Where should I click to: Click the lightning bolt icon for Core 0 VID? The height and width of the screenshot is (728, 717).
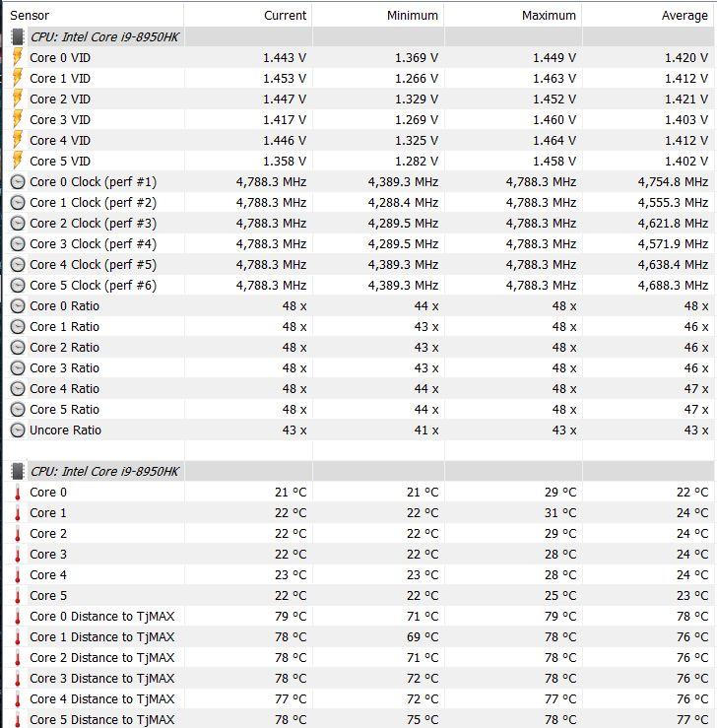point(18,57)
